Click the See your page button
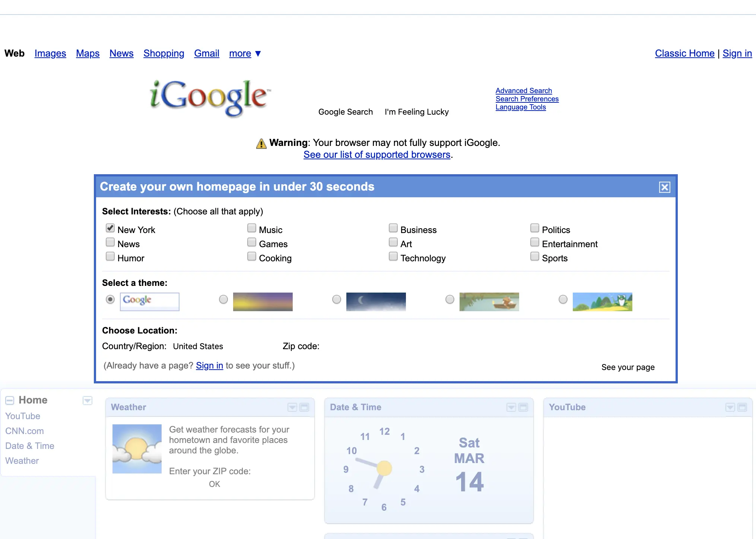756x539 pixels. point(628,367)
